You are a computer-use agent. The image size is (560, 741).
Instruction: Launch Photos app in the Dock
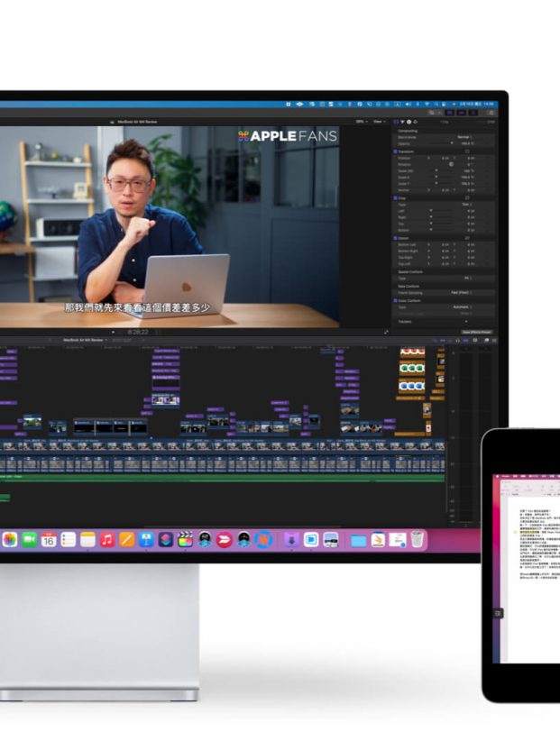pyautogui.click(x=10, y=539)
